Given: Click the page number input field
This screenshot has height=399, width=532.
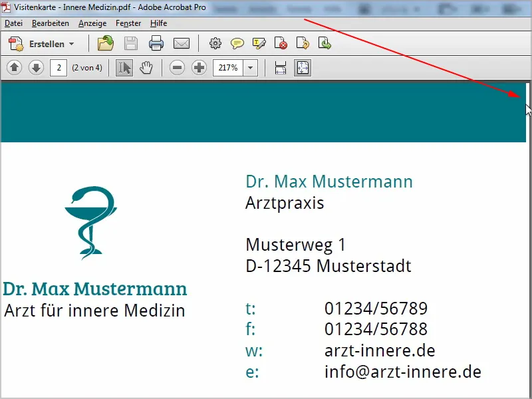Looking at the screenshot, I should click(59, 68).
